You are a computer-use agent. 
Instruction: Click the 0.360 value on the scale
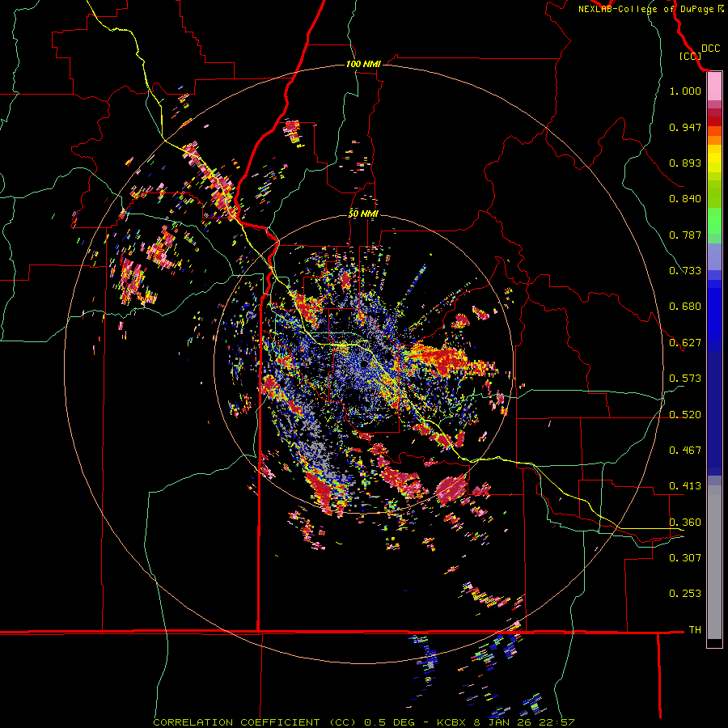(685, 523)
